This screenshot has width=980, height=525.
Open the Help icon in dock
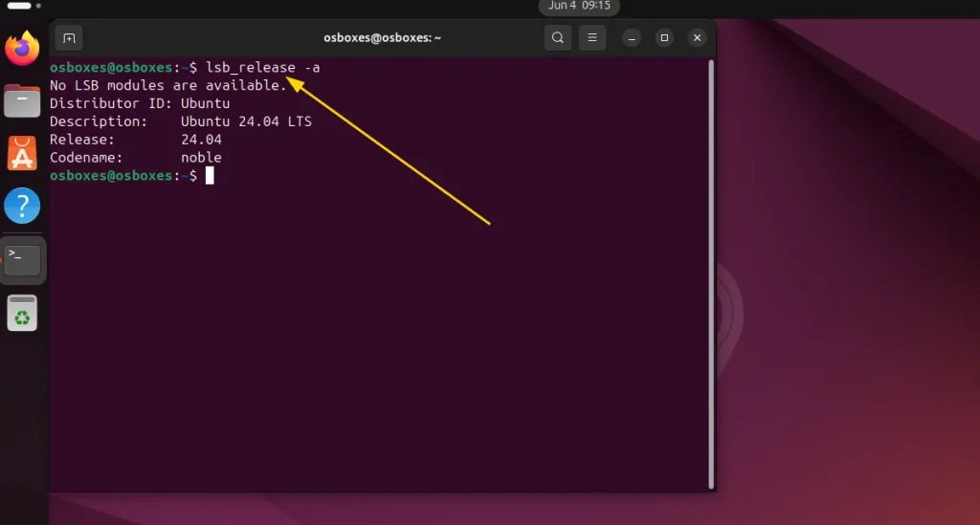pyautogui.click(x=22, y=206)
